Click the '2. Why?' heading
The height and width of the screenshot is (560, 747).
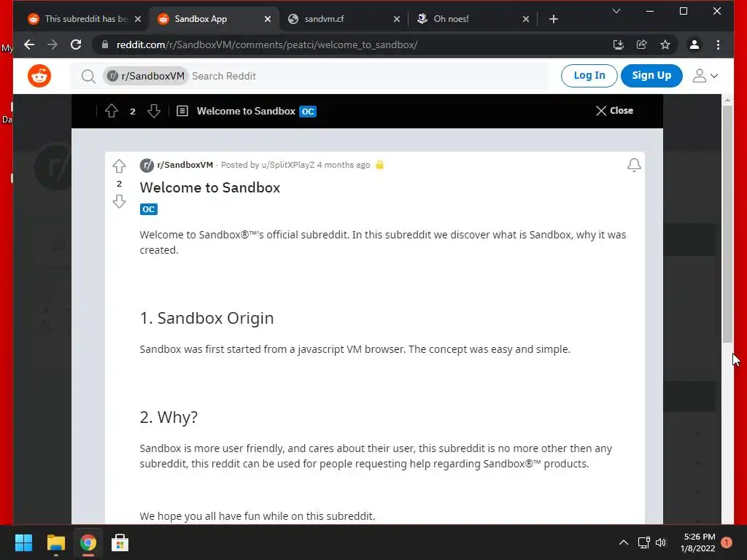(169, 417)
